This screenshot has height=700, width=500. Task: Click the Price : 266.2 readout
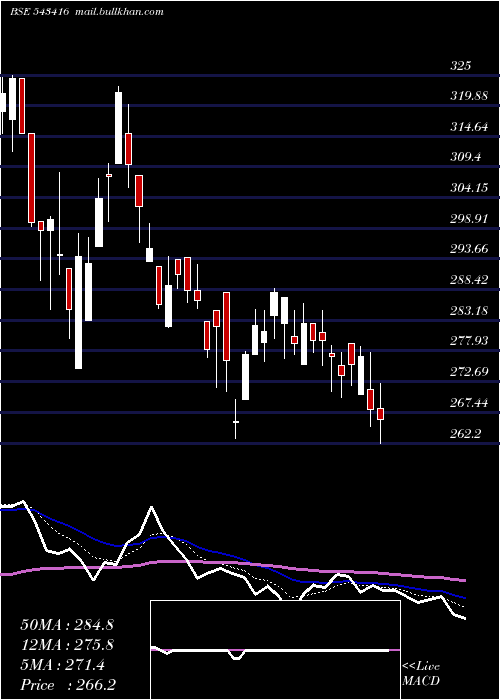pos(67,685)
